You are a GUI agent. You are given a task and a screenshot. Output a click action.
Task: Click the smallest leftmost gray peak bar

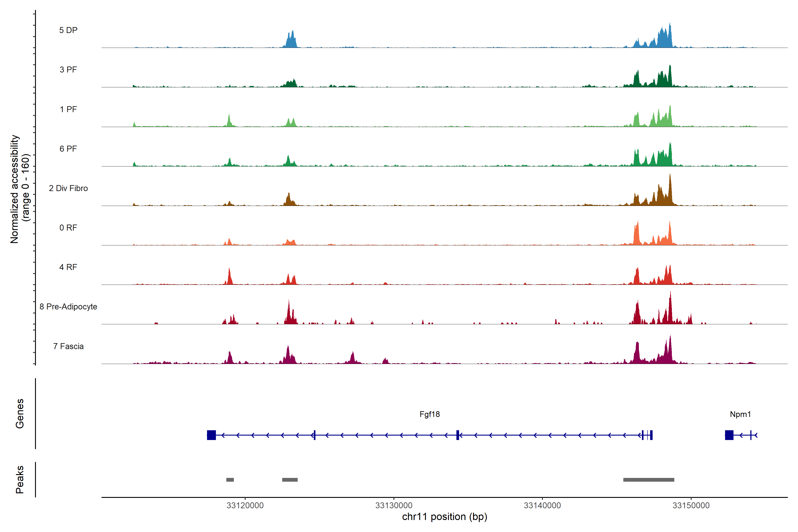pyautogui.click(x=230, y=480)
